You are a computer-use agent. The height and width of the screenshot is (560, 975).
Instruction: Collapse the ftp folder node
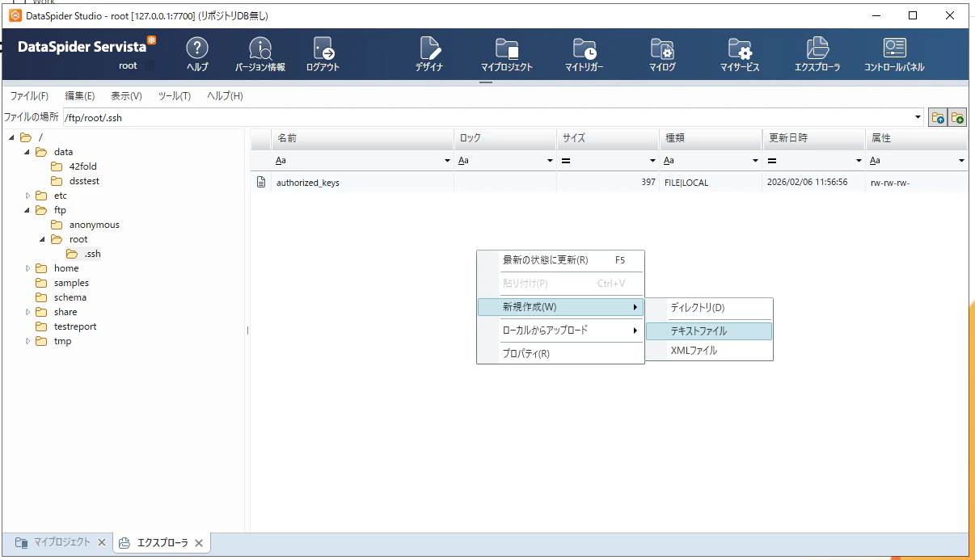point(27,210)
